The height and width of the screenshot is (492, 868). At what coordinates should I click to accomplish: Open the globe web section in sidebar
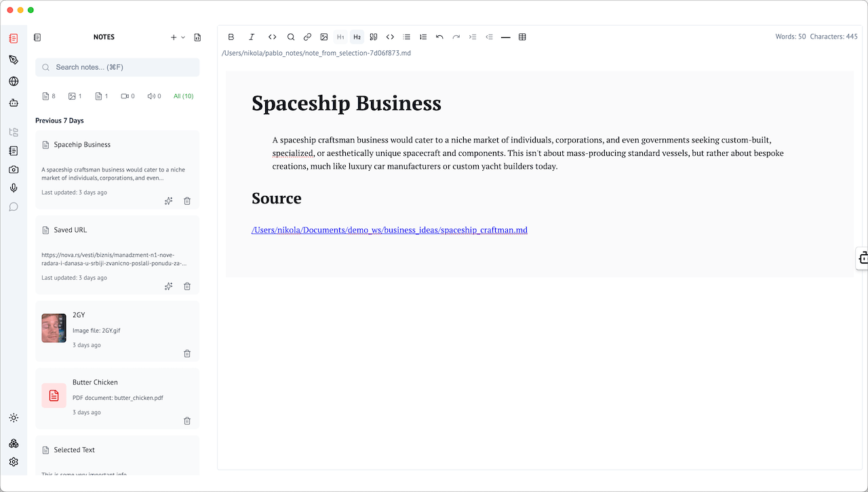click(14, 81)
